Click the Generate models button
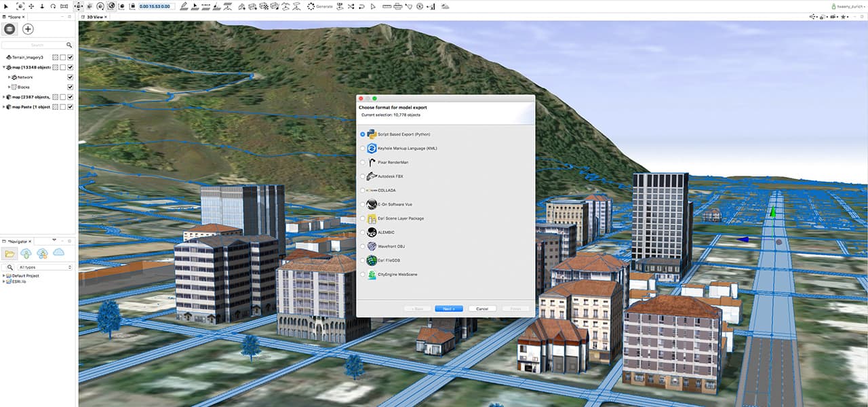The height and width of the screenshot is (407, 868). (x=319, y=6)
